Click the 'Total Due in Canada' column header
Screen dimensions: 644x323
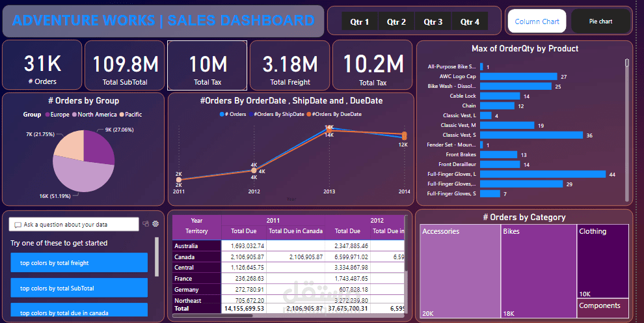point(296,231)
